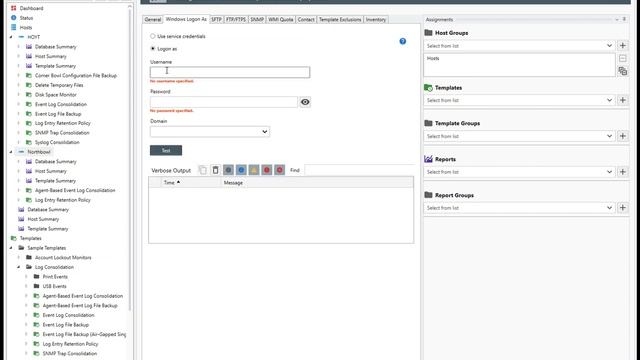Open the Dashboard icon in the tree
640x360 pixels.
[x=13, y=8]
